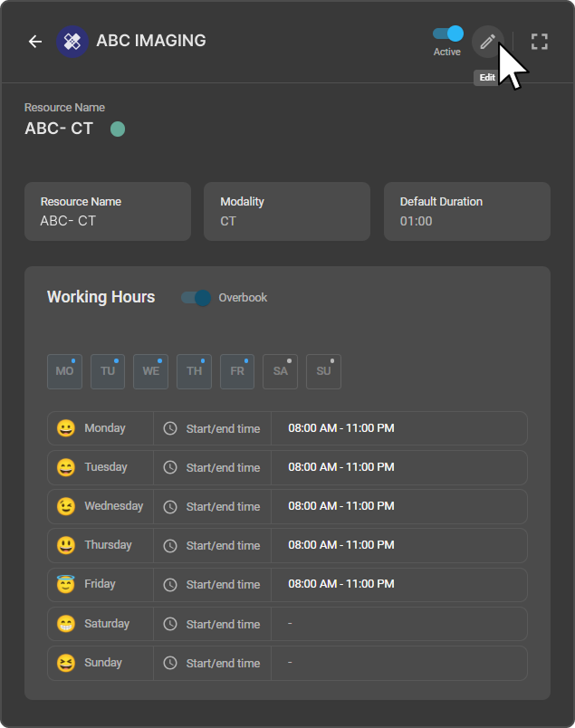The height and width of the screenshot is (728, 575).
Task: Click the clock icon in Friday row
Action: point(170,585)
